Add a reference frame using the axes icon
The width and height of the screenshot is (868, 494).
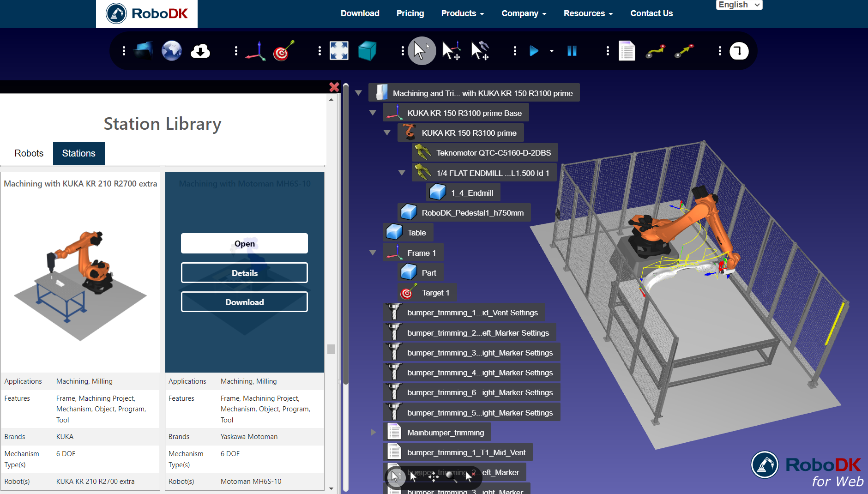255,51
